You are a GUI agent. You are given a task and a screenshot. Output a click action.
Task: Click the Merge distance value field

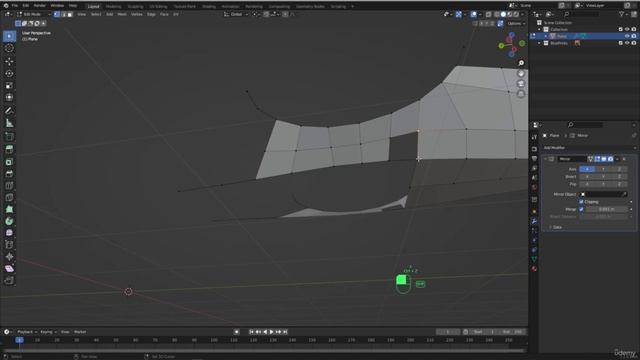607,209
